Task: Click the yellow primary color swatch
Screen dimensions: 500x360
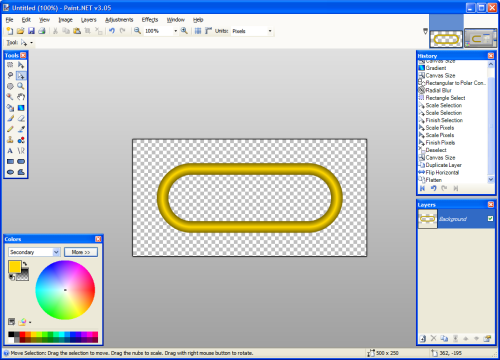Action: (x=15, y=267)
